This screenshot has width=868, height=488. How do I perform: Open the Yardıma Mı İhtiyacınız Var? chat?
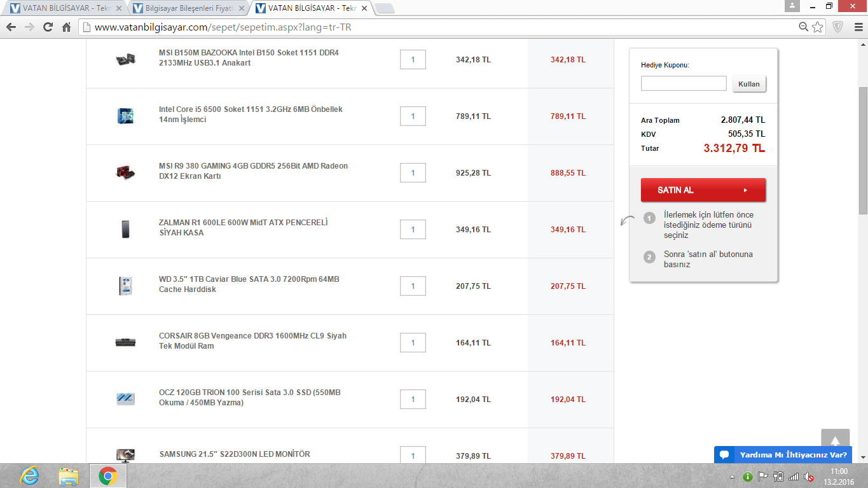coord(783,455)
